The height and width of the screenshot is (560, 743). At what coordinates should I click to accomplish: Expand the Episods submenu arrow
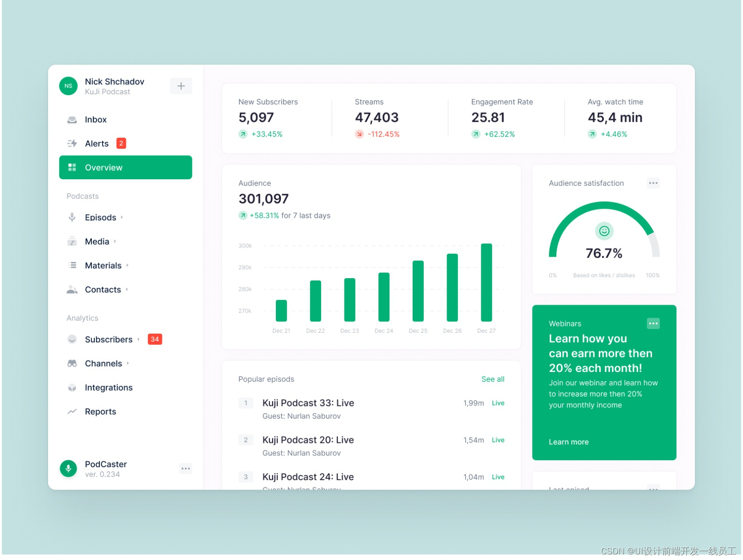(122, 217)
